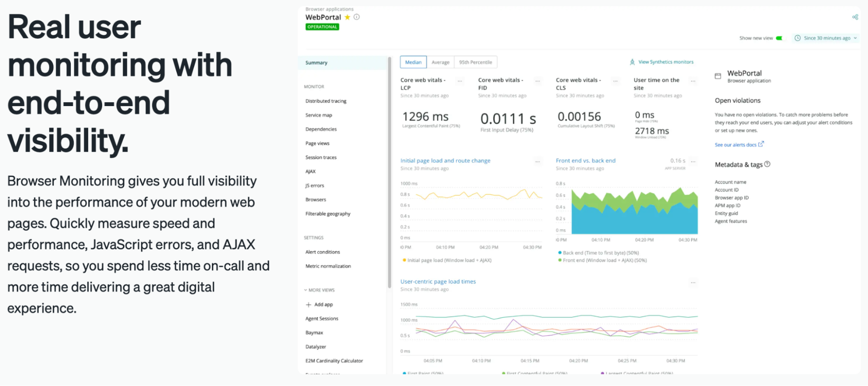Click Metadata & tags help icon
Screen dimensions: 868x386
[x=767, y=164]
